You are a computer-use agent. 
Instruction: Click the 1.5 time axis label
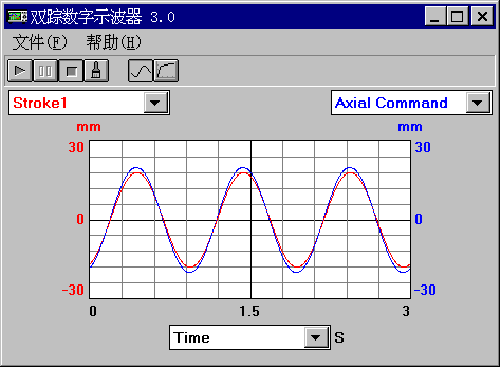pos(249,311)
